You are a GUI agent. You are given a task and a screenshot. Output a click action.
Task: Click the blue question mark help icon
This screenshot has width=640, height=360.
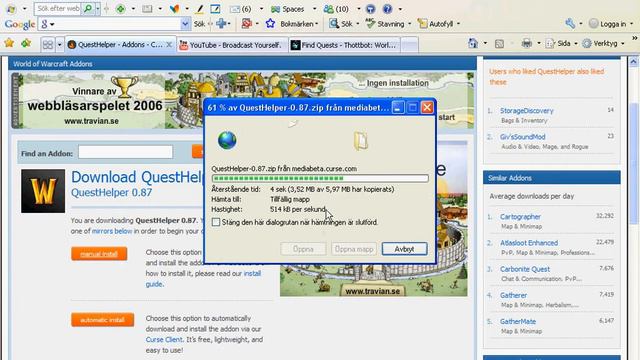(x=387, y=9)
